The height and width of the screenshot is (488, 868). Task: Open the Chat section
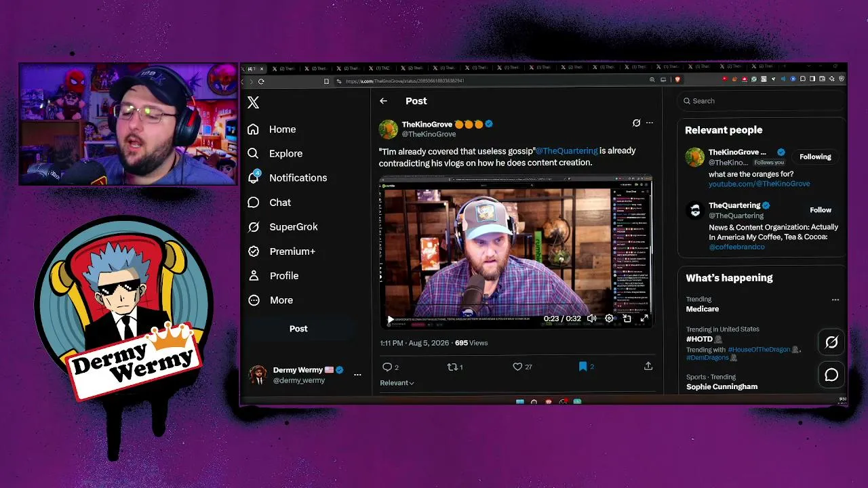(x=269, y=203)
